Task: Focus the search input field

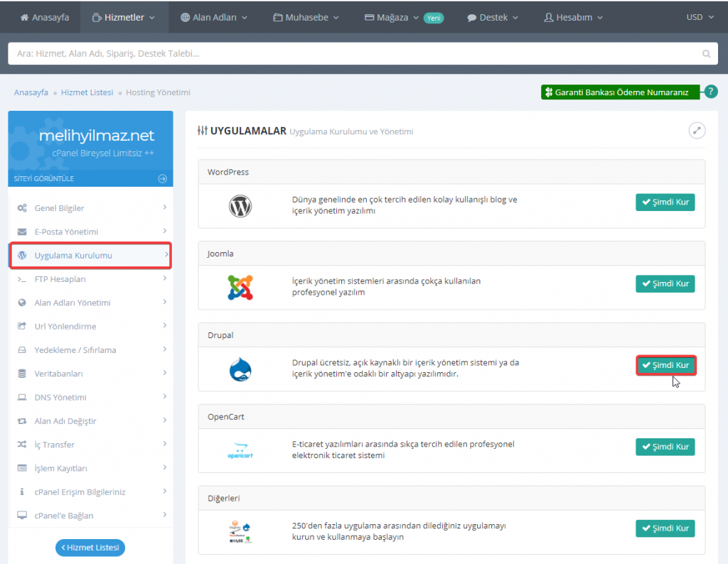Action: click(x=348, y=53)
